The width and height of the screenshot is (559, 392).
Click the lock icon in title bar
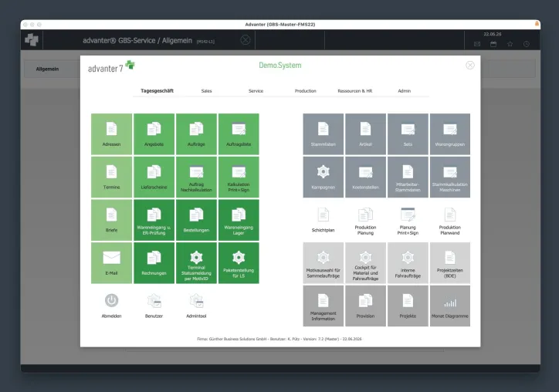click(x=537, y=23)
